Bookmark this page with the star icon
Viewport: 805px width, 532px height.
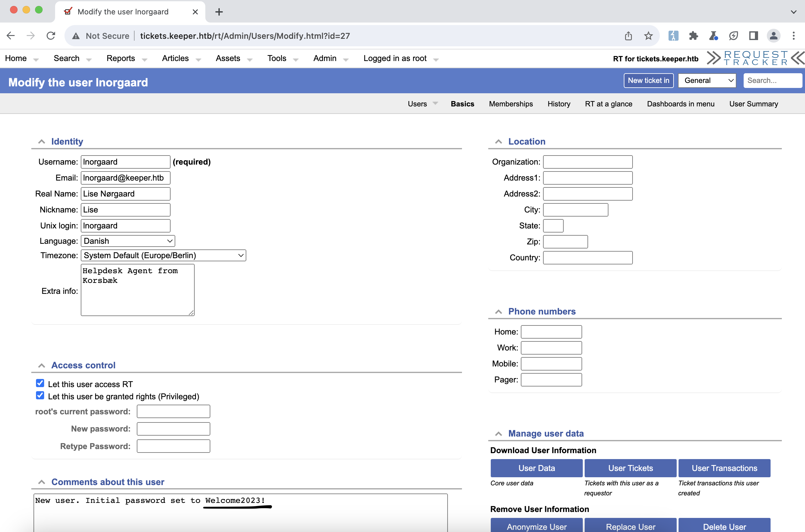[648, 36]
